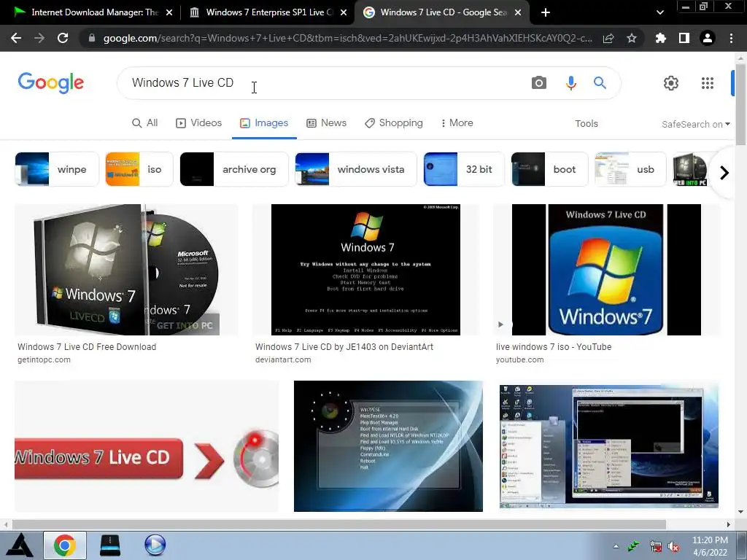This screenshot has height=560, width=747.
Task: Close the Windows 7 Enterprise SP1 tab
Action: 344,12
